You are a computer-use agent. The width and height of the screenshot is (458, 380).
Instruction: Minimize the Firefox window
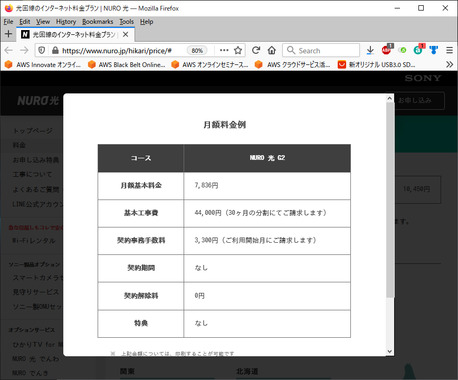click(x=397, y=8)
